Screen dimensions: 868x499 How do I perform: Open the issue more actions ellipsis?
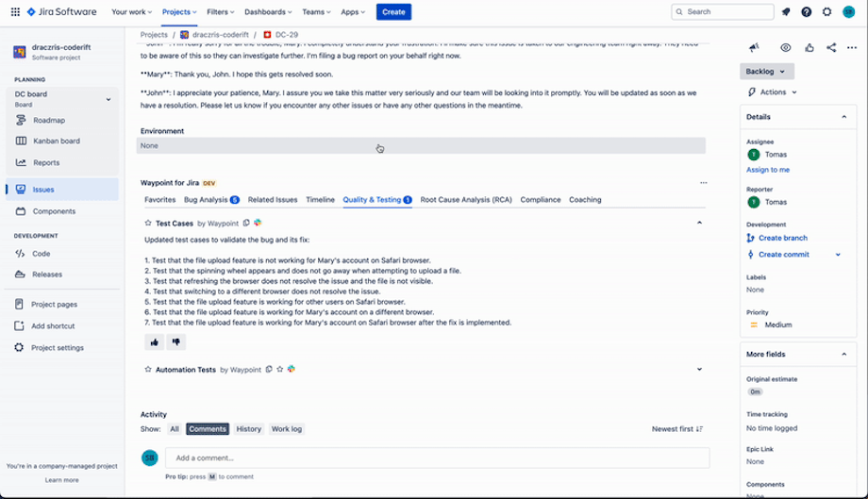852,47
